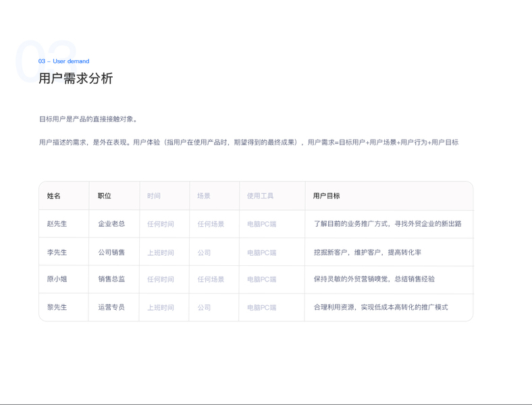Click the '03 – User demand' subtitle

[x=63, y=61]
